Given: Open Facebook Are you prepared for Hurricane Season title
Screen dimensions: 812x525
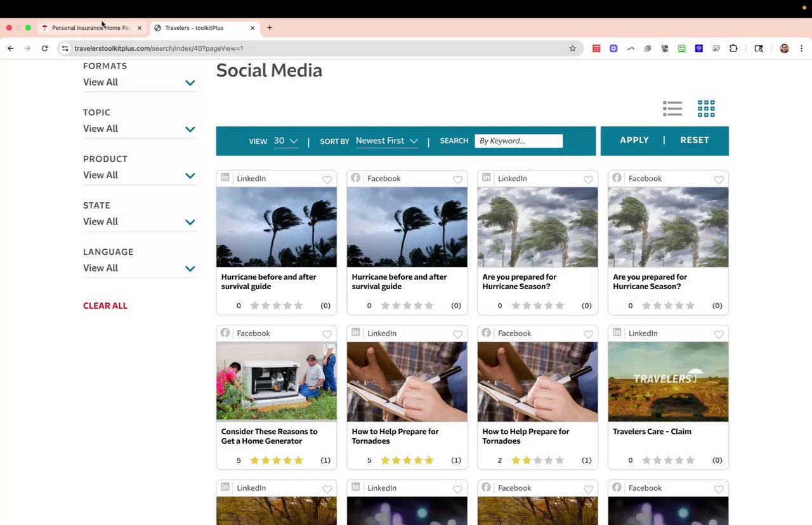Looking at the screenshot, I should [x=650, y=282].
